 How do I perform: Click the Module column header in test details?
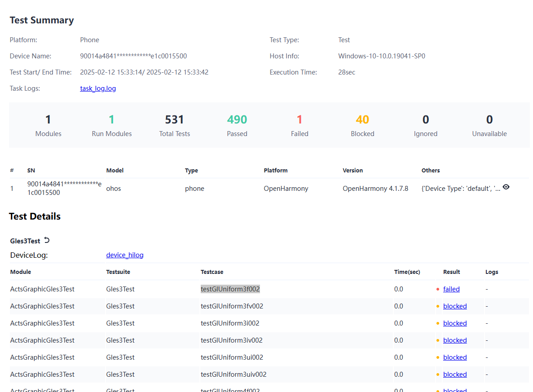pyautogui.click(x=20, y=272)
